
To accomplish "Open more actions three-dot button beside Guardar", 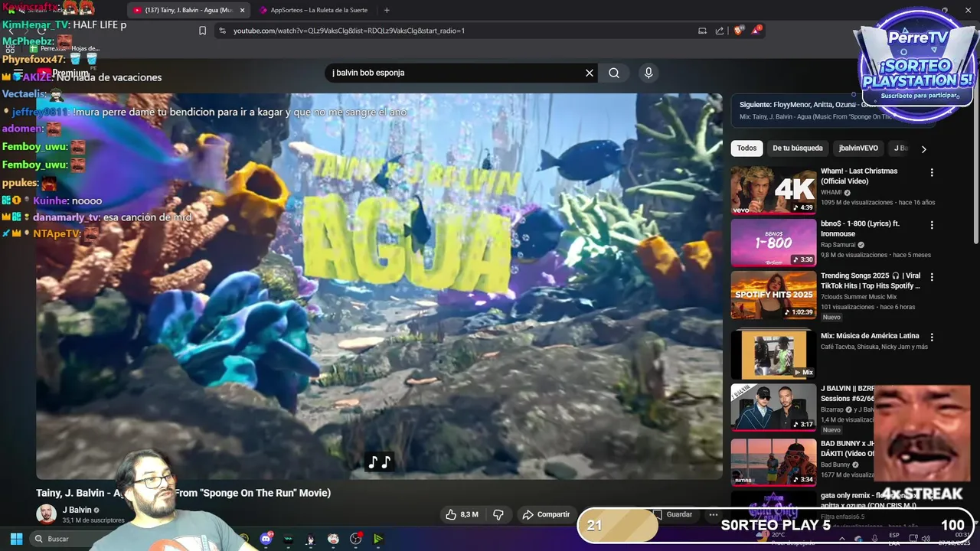I will pos(714,514).
